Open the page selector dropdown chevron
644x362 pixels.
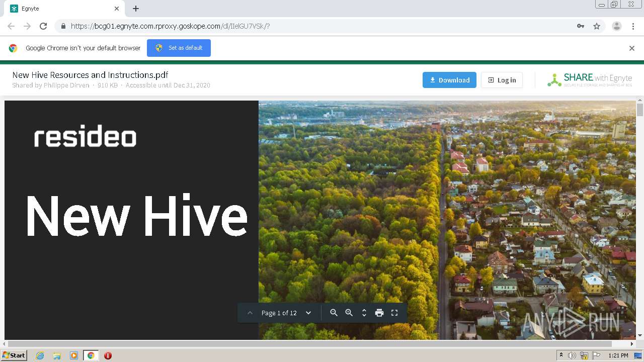[308, 313]
